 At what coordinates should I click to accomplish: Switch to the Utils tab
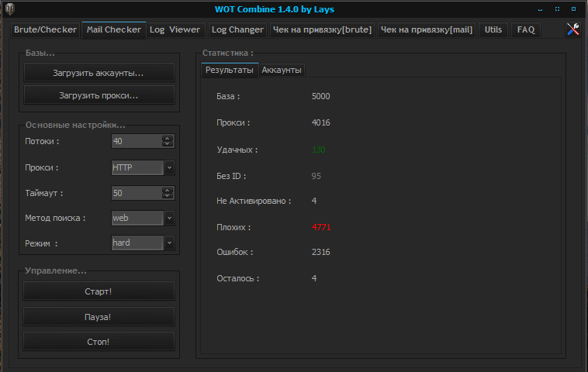click(x=493, y=29)
